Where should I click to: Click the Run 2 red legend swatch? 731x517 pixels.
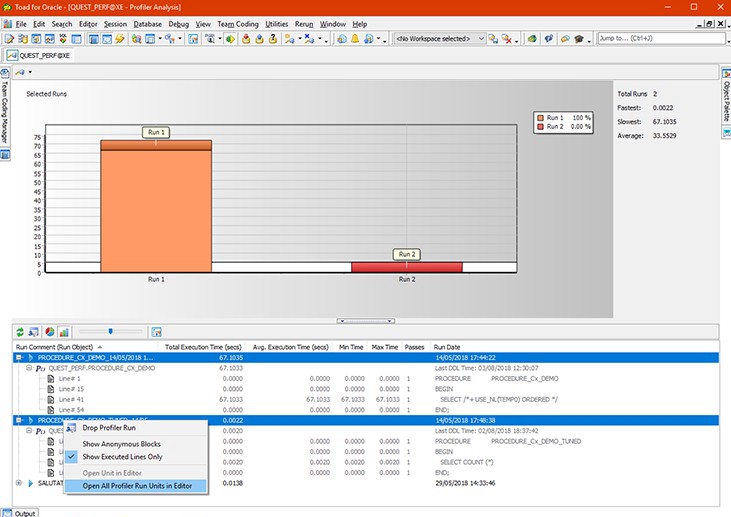(x=540, y=126)
